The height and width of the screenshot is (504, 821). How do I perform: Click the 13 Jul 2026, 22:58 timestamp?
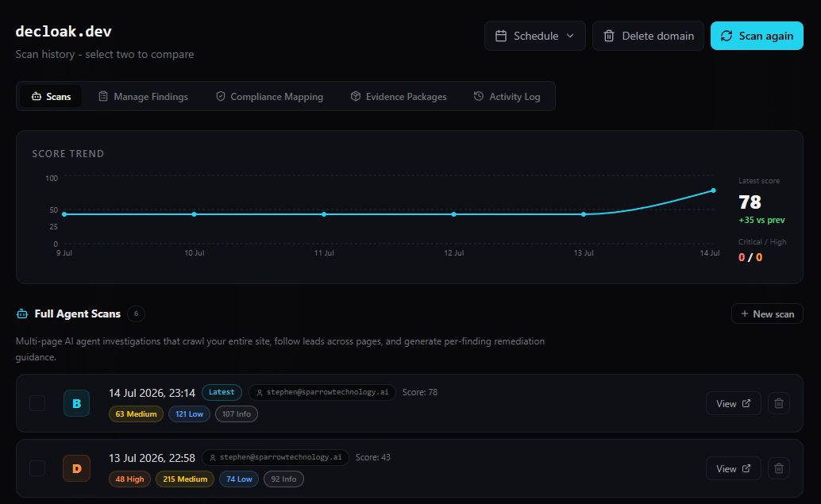152,458
